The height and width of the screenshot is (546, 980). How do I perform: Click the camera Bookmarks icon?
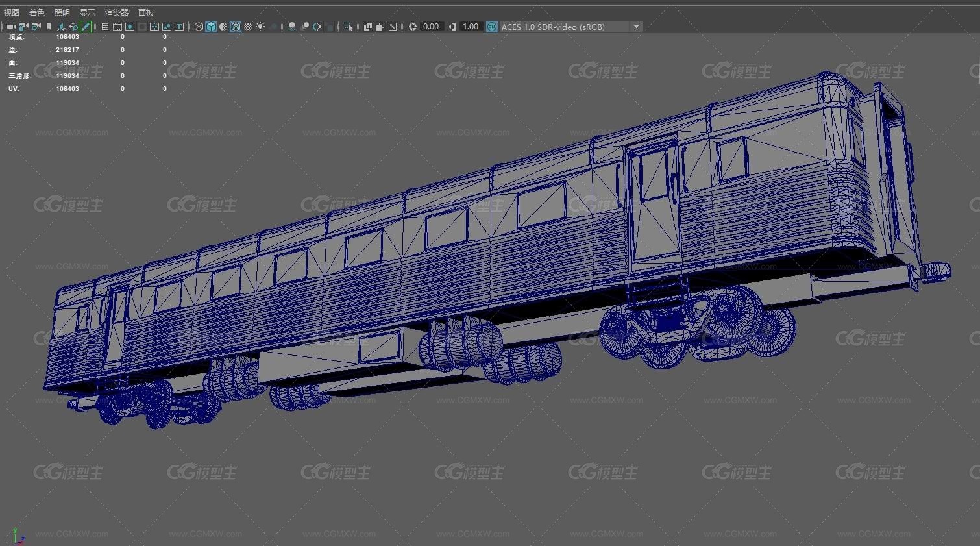click(x=49, y=27)
